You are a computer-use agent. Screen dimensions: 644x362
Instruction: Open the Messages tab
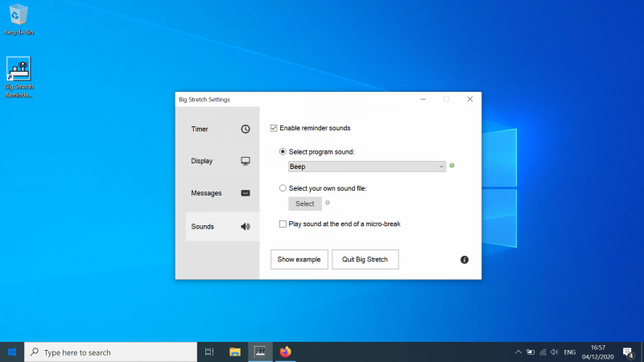tap(222, 193)
